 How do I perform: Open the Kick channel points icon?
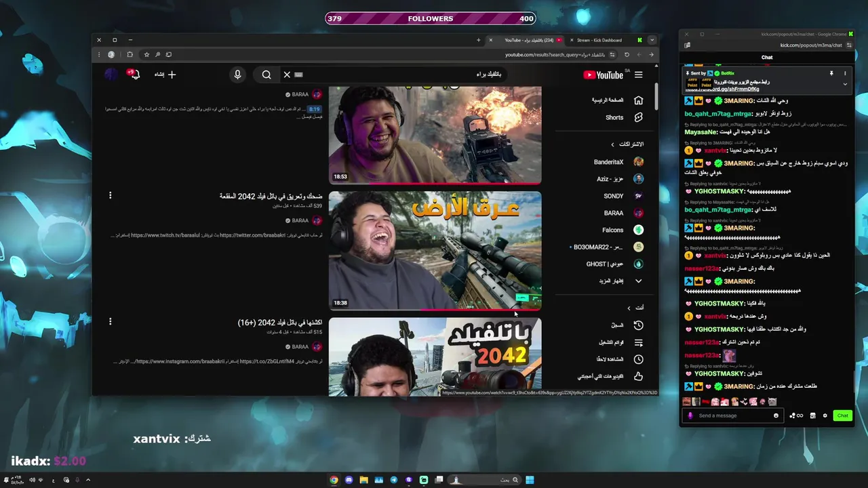pyautogui.click(x=796, y=415)
